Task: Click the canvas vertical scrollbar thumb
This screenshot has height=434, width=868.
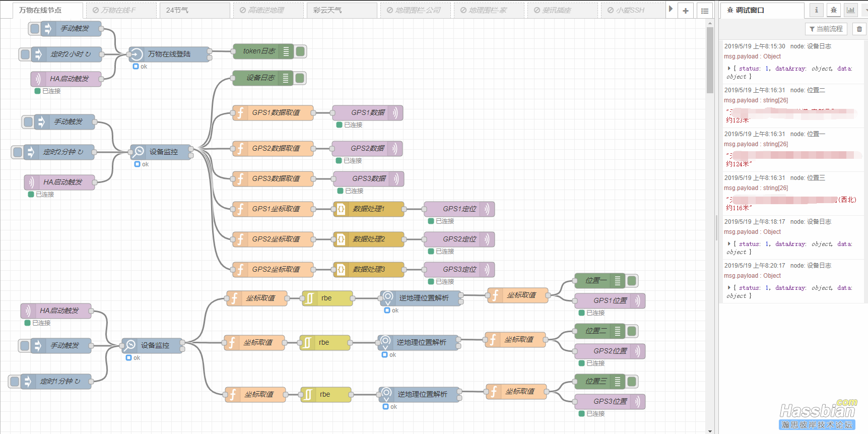Action: click(x=710, y=60)
